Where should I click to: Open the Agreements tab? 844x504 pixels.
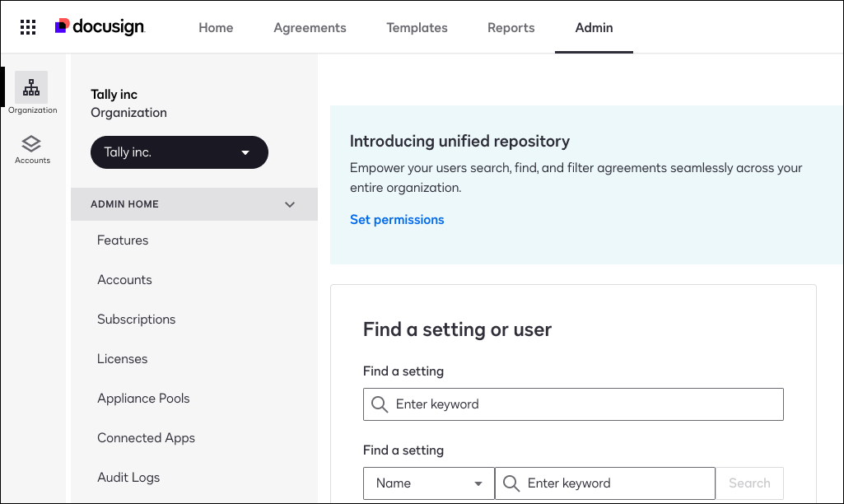pyautogui.click(x=310, y=28)
